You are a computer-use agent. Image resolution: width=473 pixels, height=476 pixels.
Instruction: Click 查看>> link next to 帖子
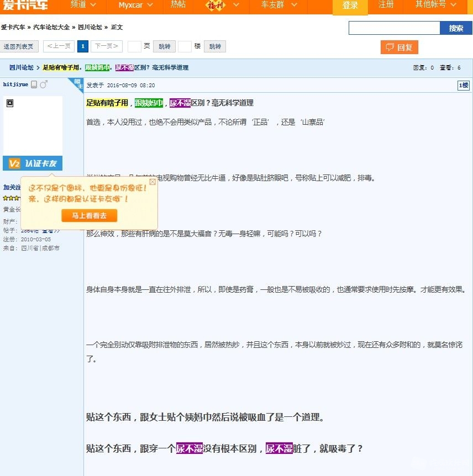pyautogui.click(x=51, y=231)
